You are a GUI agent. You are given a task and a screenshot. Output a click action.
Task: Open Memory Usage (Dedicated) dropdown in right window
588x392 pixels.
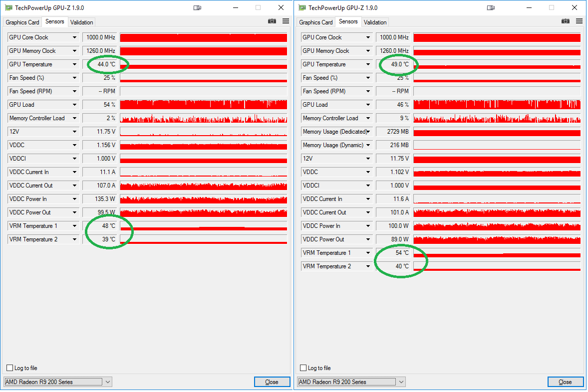pyautogui.click(x=368, y=132)
